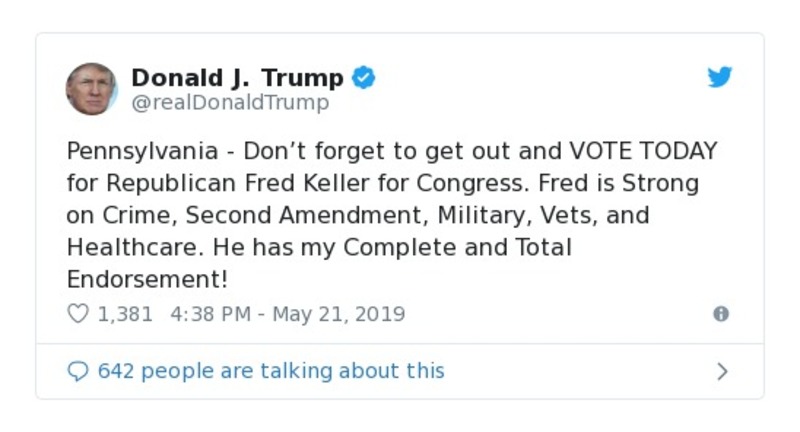Open "642 people are talking about this"
The width and height of the screenshot is (800, 432).
(270, 371)
